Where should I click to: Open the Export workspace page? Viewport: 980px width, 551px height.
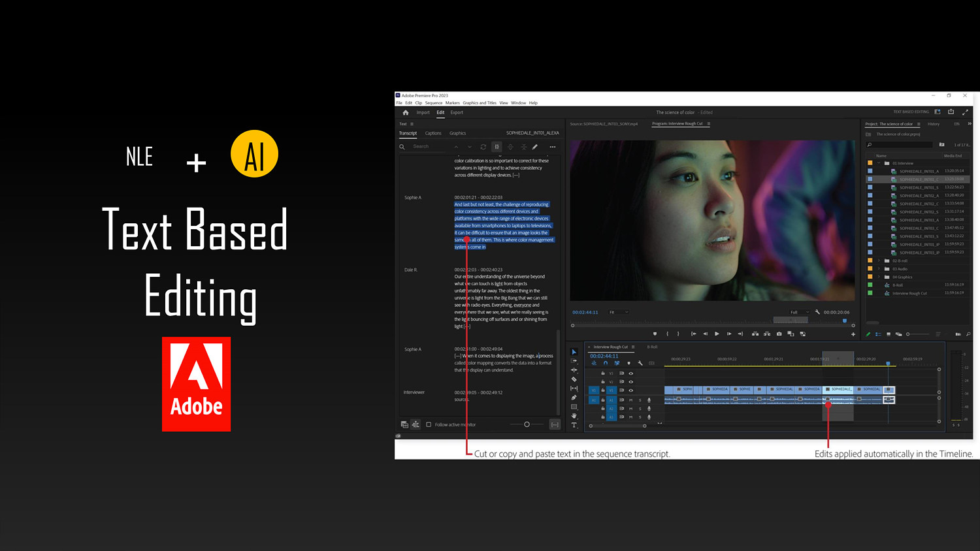point(457,112)
